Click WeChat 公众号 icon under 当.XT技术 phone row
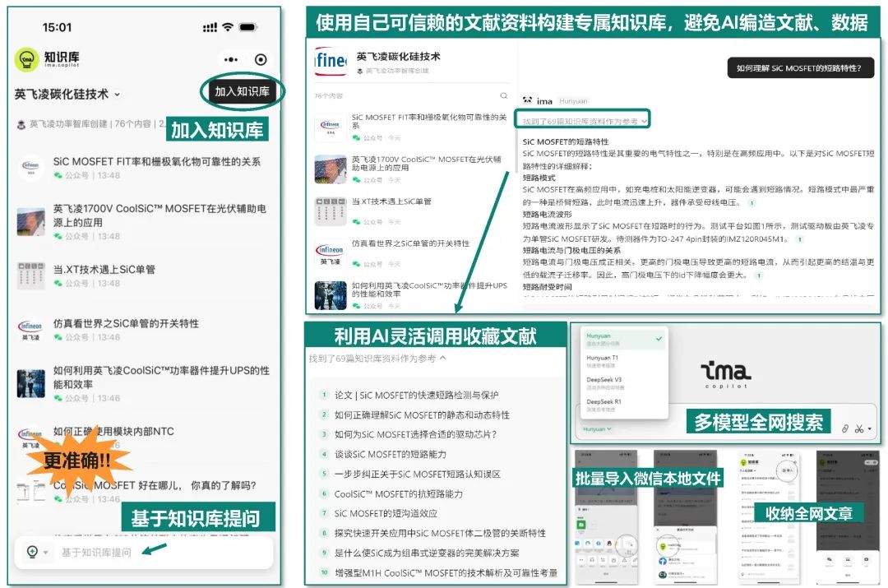Screen dimensions: 888x588 tap(58, 283)
